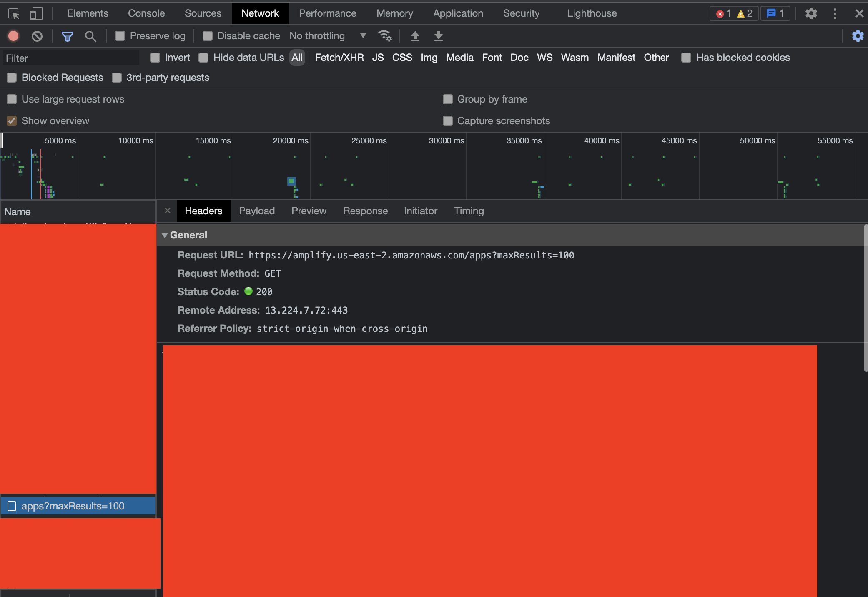The image size is (868, 597).
Task: Toggle the device emulation toolbar
Action: point(36,13)
